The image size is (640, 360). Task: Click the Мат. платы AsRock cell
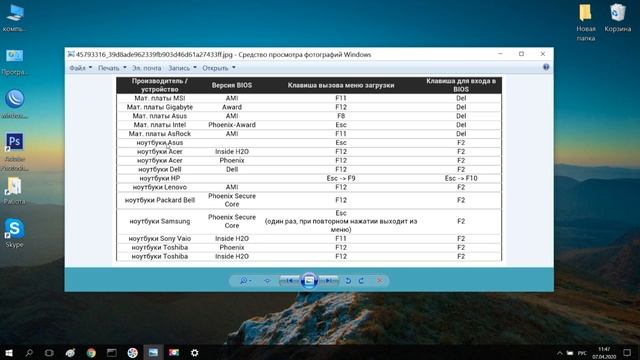click(x=160, y=134)
